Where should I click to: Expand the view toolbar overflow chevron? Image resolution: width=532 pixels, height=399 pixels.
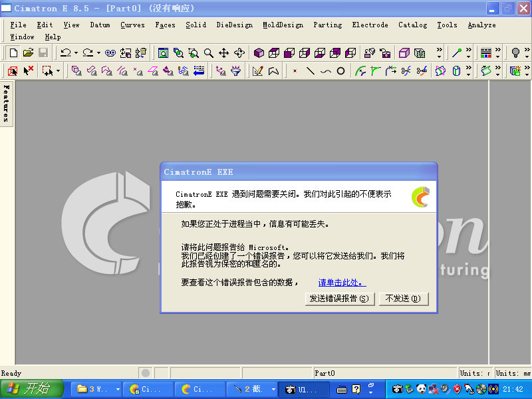point(439,53)
